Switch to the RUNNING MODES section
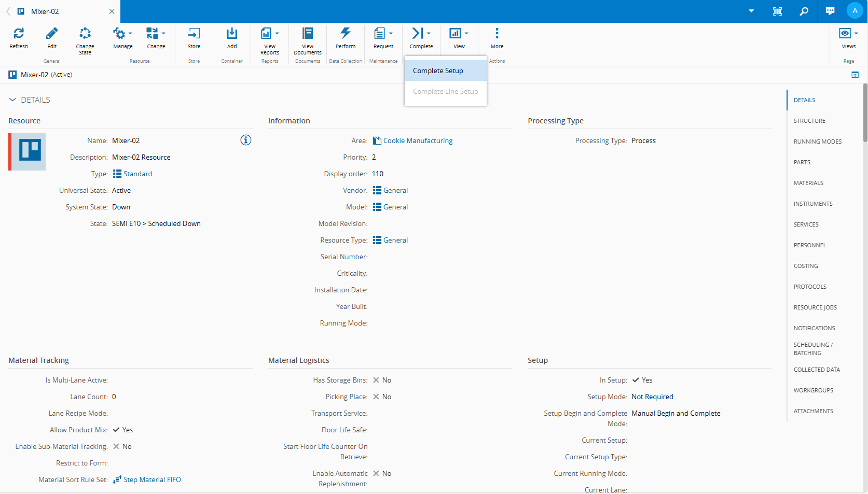 pos(817,142)
